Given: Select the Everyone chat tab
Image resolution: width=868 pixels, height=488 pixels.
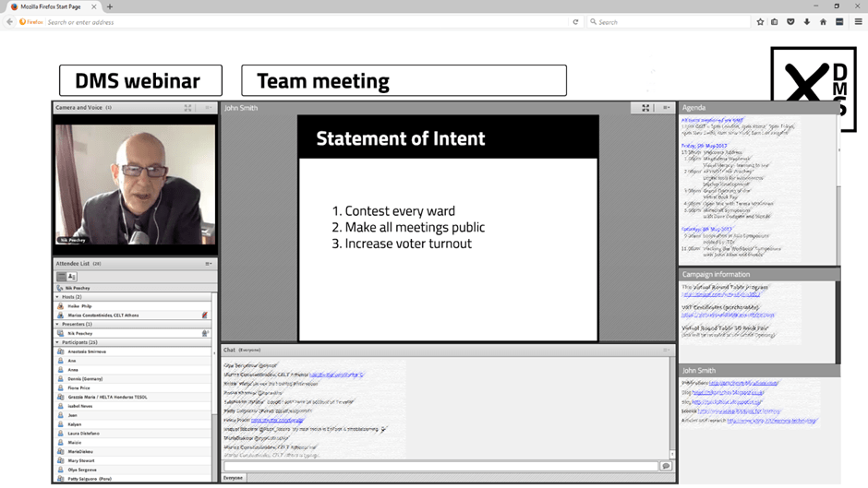Looking at the screenshot, I should tap(234, 478).
